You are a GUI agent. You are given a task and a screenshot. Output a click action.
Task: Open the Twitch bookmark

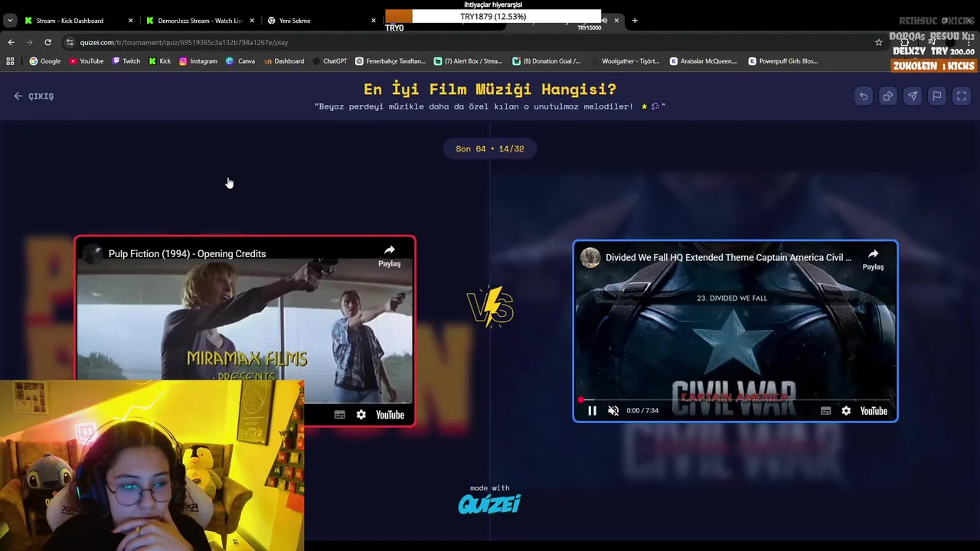click(x=126, y=61)
